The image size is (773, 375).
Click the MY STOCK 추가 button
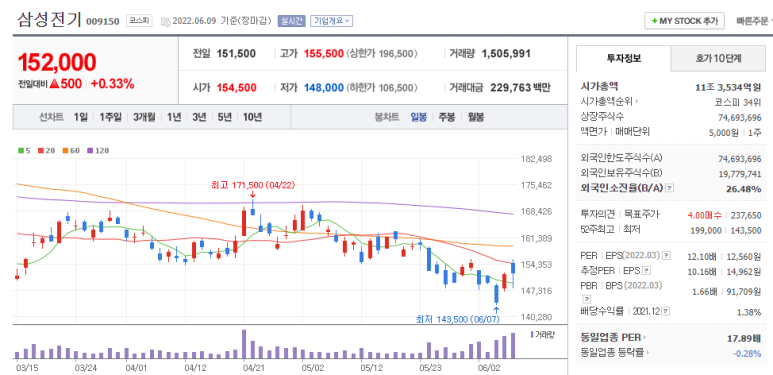(684, 21)
